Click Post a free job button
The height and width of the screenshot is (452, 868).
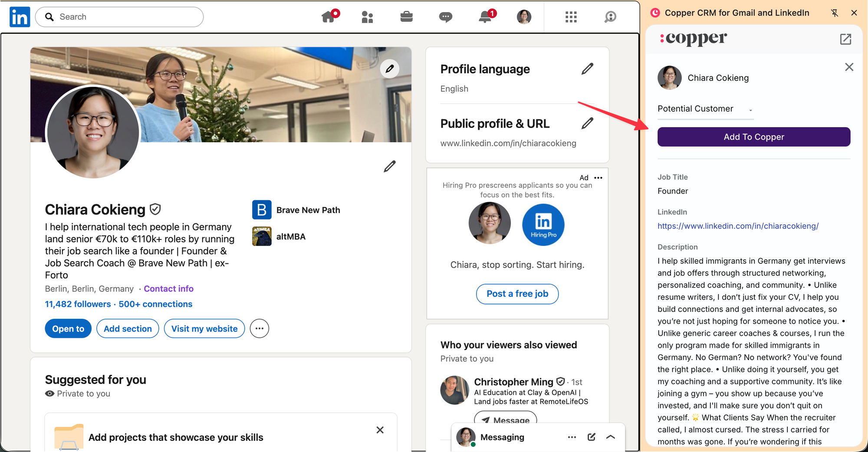click(x=517, y=294)
